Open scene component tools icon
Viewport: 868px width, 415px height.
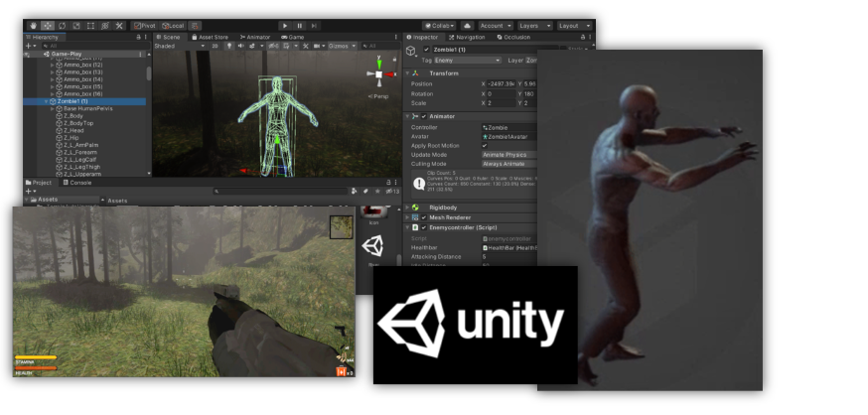tap(306, 46)
